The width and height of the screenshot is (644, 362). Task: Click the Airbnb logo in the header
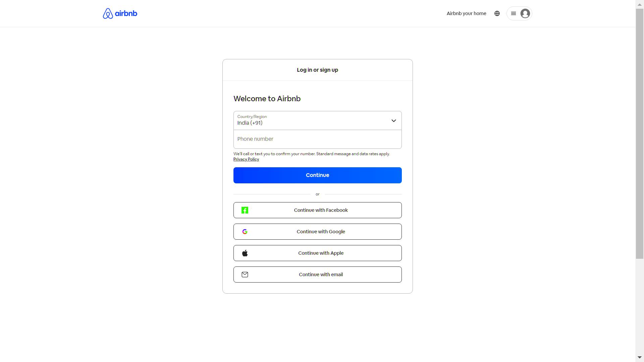(x=120, y=13)
